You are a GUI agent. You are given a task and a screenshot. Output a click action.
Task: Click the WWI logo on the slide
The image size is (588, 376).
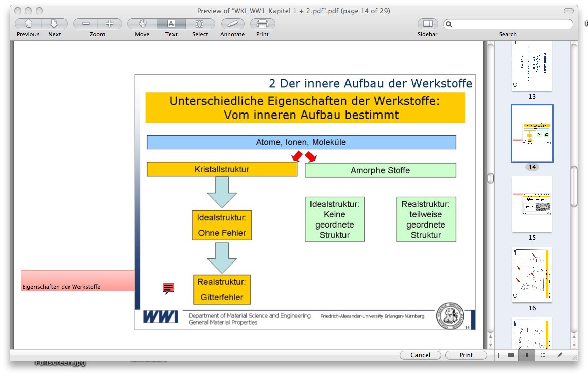(160, 317)
